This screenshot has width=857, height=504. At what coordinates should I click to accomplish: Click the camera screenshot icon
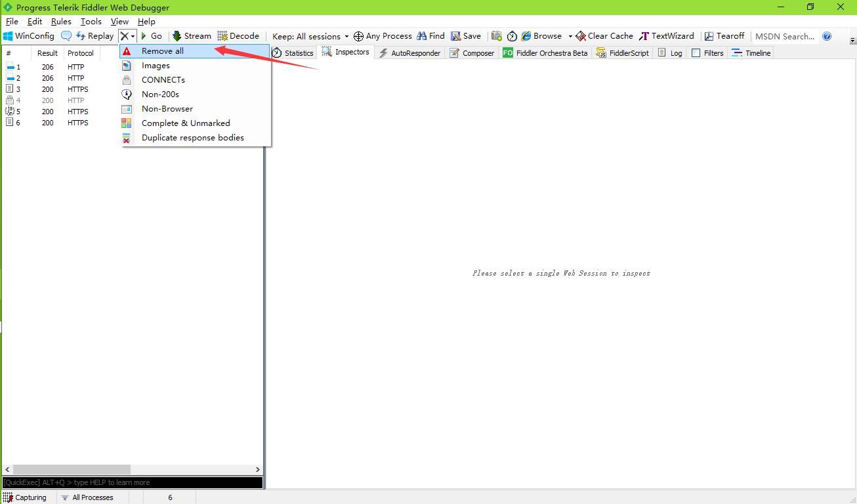tap(497, 36)
